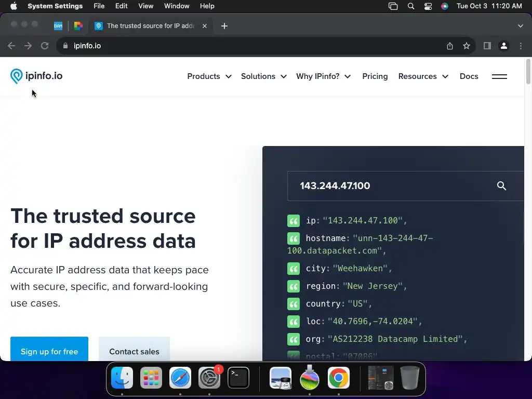Open Preview from the Dock
Viewport: 532px width, 399px height.
coord(281,378)
